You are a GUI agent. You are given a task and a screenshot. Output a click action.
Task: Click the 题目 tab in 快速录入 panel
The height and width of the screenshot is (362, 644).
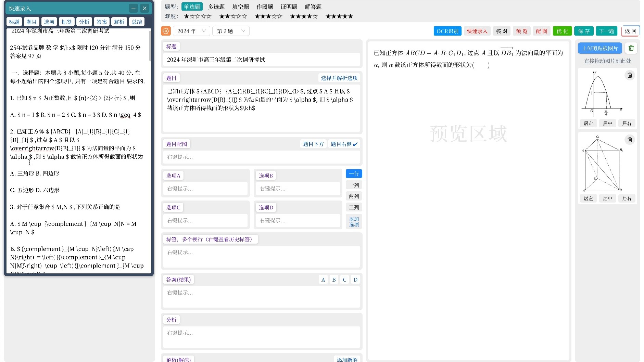tap(31, 22)
